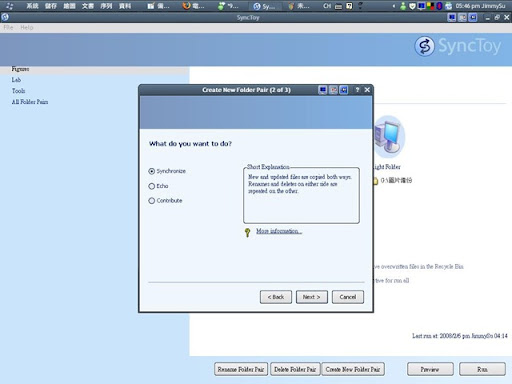Close the Create New Folder Pair dialog
This screenshot has width=512, height=384.
pos(367,90)
